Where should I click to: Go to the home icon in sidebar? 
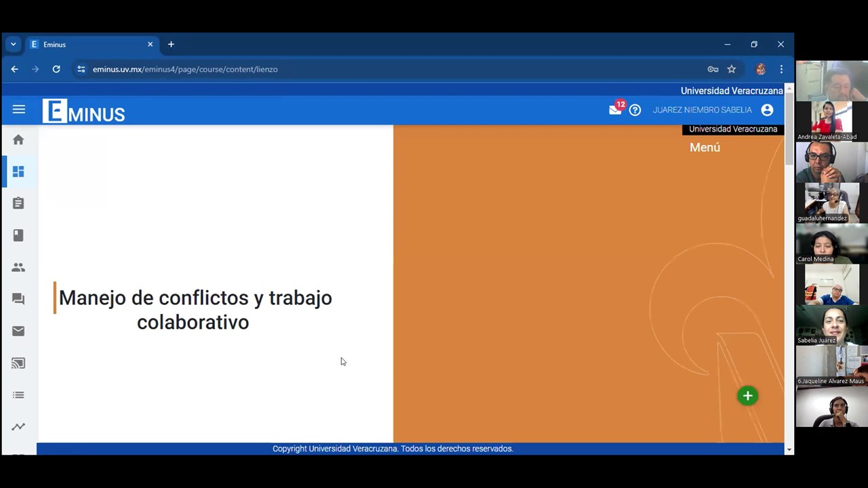(x=18, y=140)
